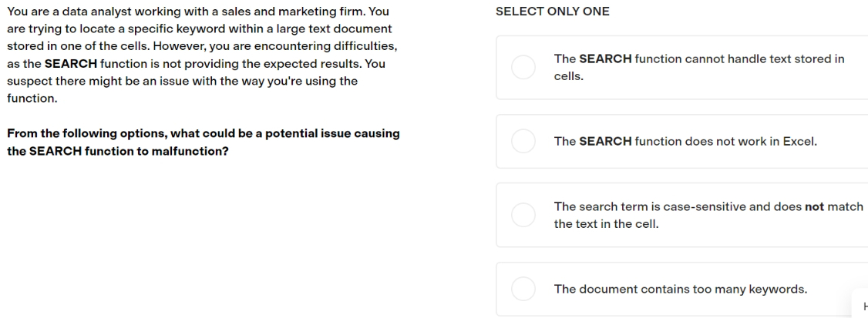Click the bold SEARCH word in first answer option
The image size is (868, 318).
[x=605, y=59]
